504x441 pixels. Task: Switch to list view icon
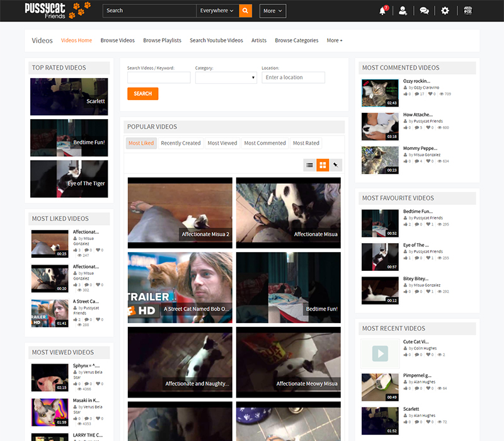click(x=309, y=165)
